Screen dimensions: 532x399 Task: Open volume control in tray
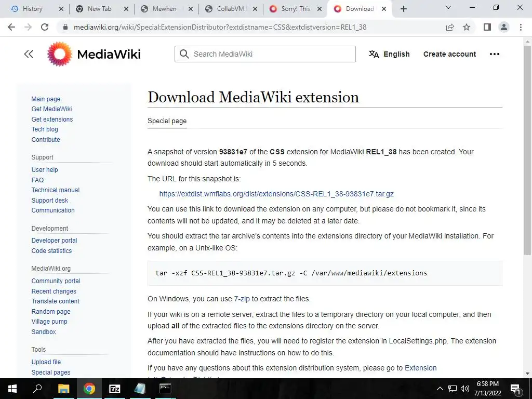(x=465, y=389)
